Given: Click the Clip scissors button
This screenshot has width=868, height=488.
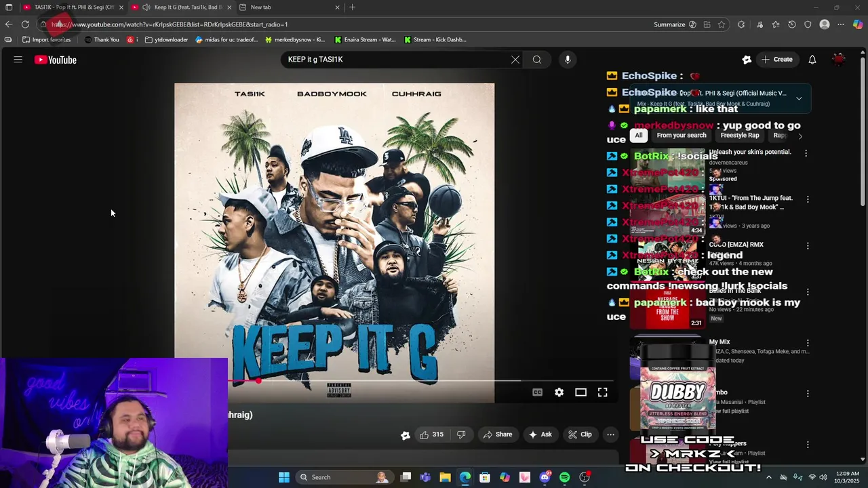Looking at the screenshot, I should pos(580,434).
